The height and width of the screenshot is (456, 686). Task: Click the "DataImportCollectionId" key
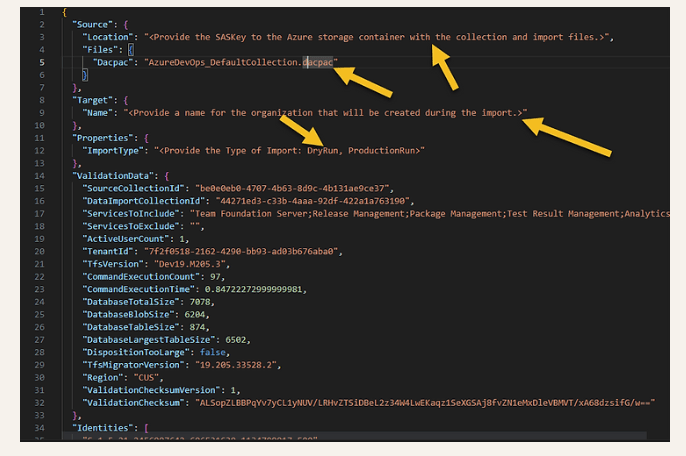pyautogui.click(x=144, y=201)
